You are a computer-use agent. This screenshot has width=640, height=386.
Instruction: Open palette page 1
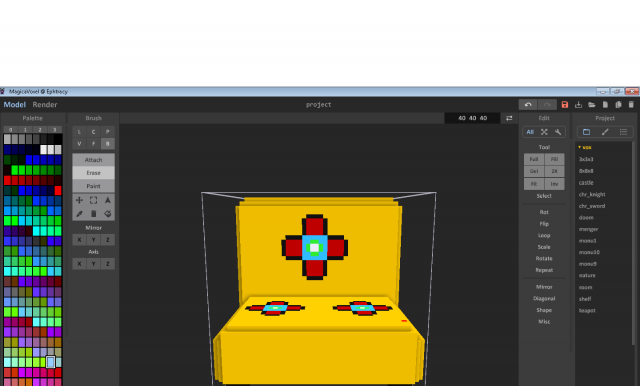tap(25, 130)
